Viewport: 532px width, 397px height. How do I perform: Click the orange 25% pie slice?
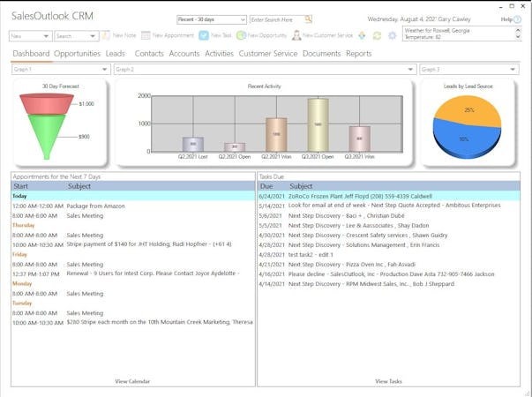pyautogui.click(x=470, y=109)
